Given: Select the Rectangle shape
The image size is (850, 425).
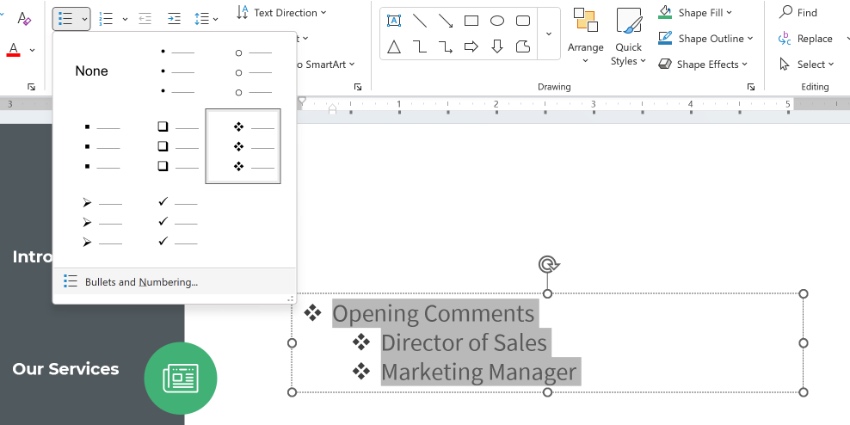Looking at the screenshot, I should pyautogui.click(x=471, y=21).
